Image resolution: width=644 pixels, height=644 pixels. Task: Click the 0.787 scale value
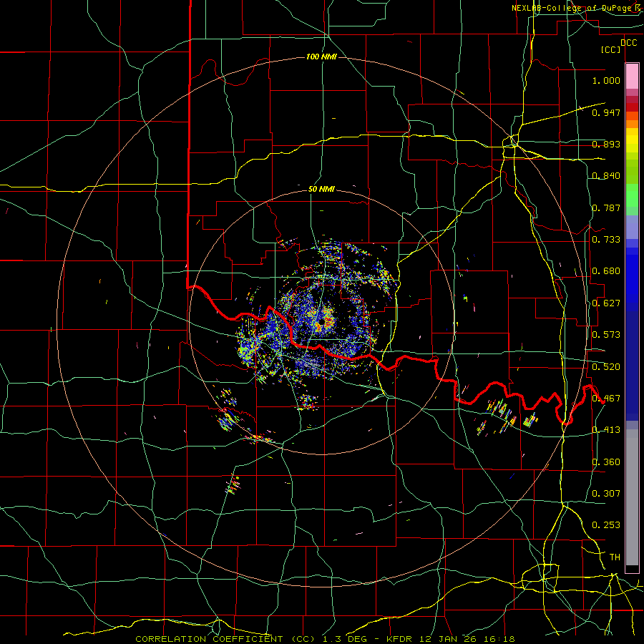pos(606,208)
